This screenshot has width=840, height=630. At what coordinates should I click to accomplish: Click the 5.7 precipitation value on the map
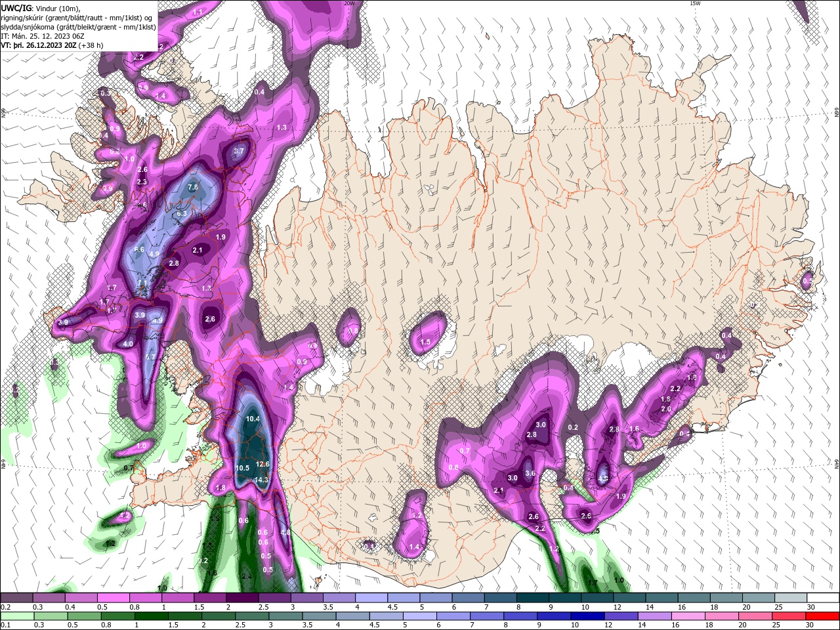[x=150, y=357]
